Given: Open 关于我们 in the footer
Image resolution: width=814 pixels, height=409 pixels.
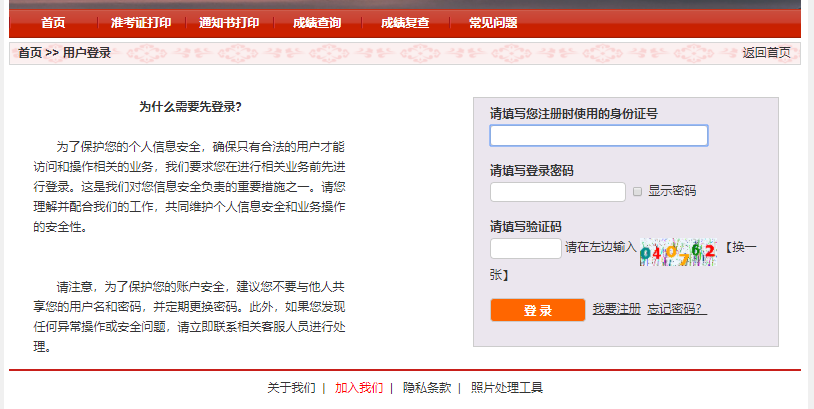Looking at the screenshot, I should (291, 388).
